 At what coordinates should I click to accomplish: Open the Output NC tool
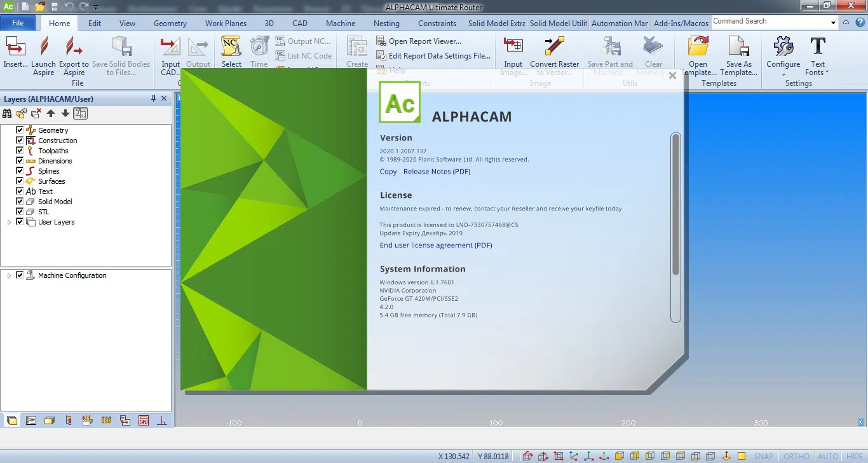[x=304, y=41]
